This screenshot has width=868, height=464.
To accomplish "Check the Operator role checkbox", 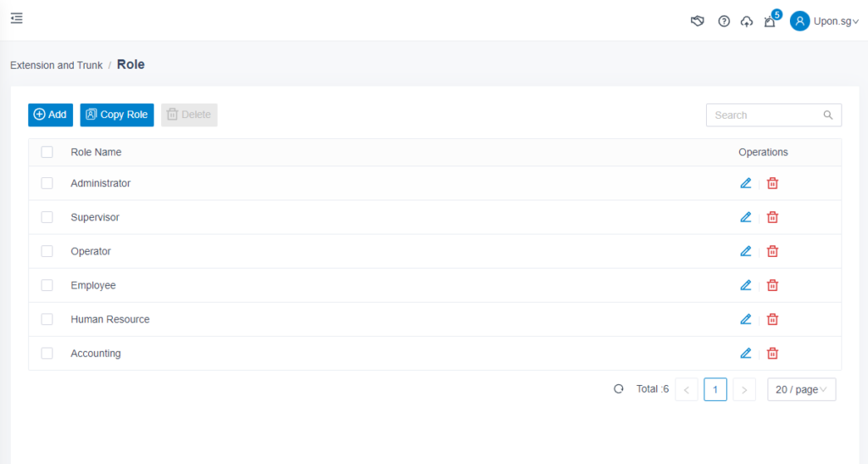I will pyautogui.click(x=47, y=251).
